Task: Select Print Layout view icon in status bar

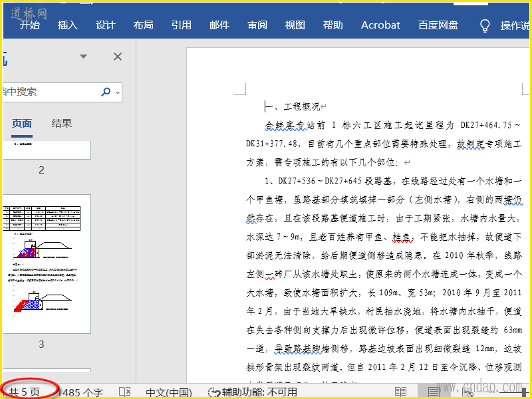Action: pos(434,392)
